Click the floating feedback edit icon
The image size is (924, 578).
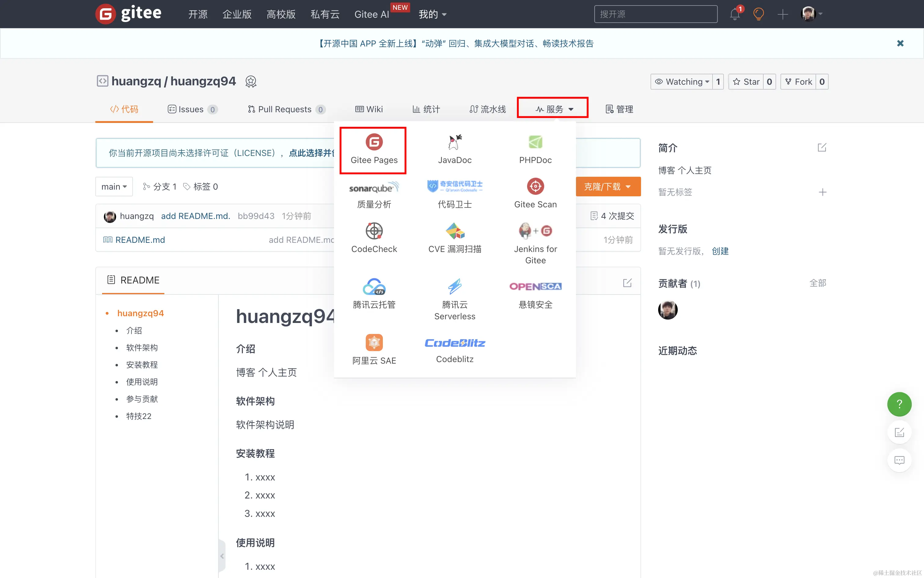click(x=899, y=432)
